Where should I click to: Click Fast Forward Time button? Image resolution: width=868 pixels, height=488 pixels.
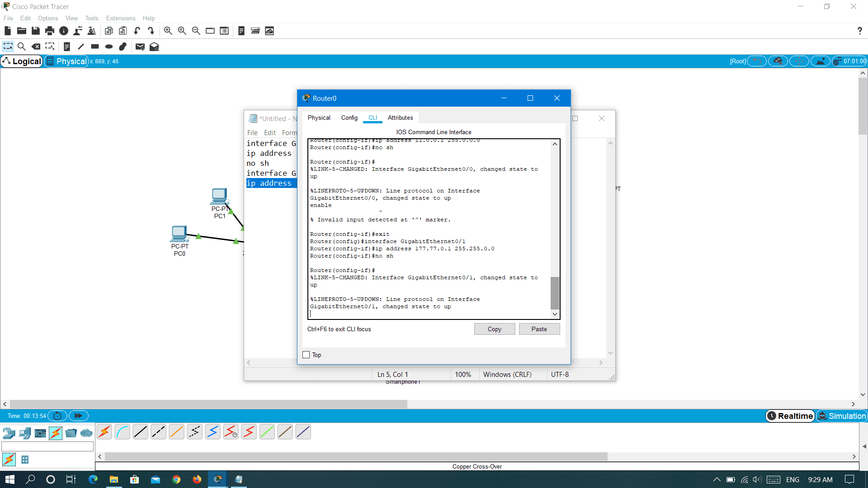tap(78, 416)
